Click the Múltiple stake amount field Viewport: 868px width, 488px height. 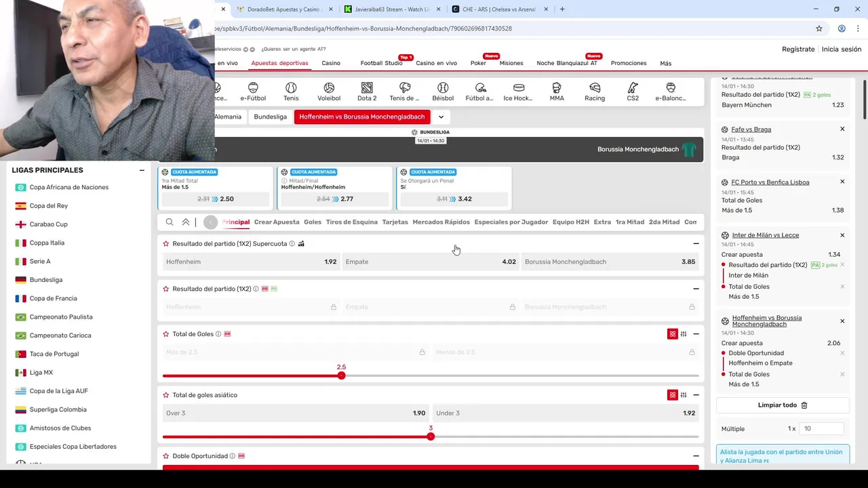822,428
